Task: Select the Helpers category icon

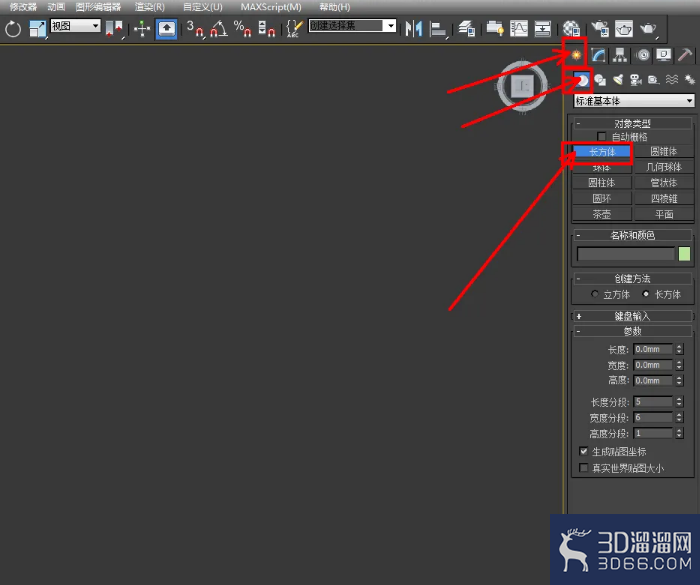Action: point(653,80)
